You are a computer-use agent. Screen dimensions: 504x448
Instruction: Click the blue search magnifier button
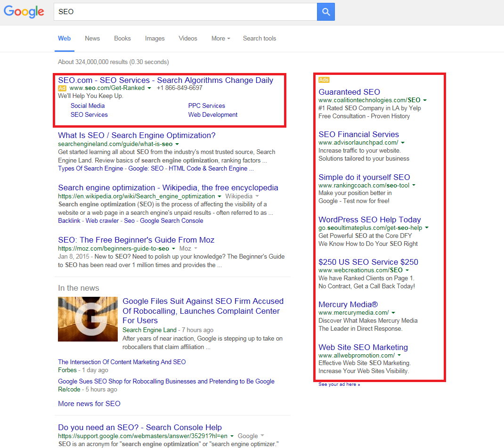(325, 12)
